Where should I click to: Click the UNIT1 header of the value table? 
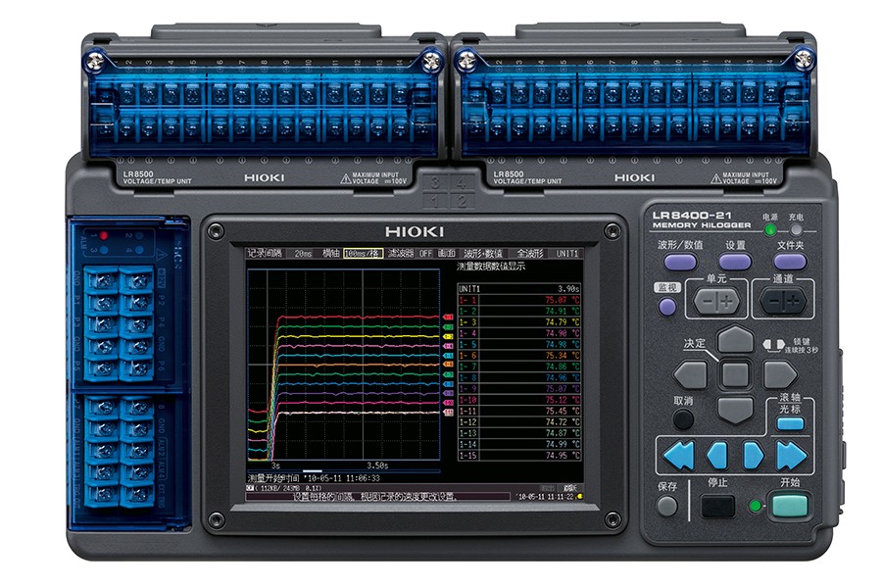pyautogui.click(x=469, y=289)
